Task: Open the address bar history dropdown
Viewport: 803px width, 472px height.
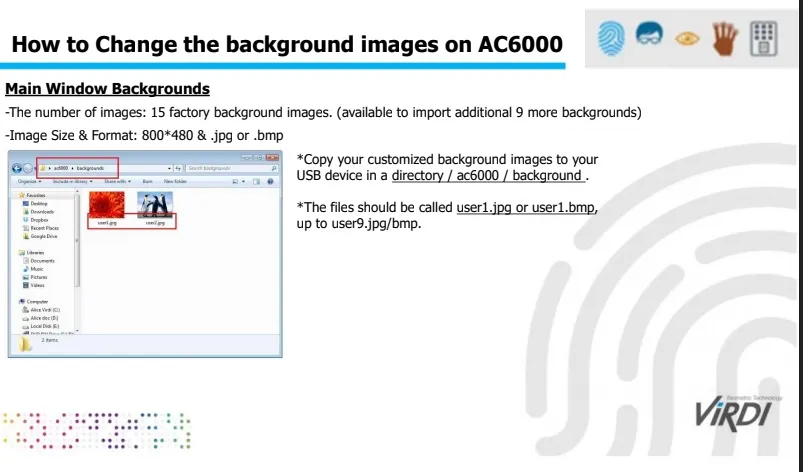Action: click(169, 168)
